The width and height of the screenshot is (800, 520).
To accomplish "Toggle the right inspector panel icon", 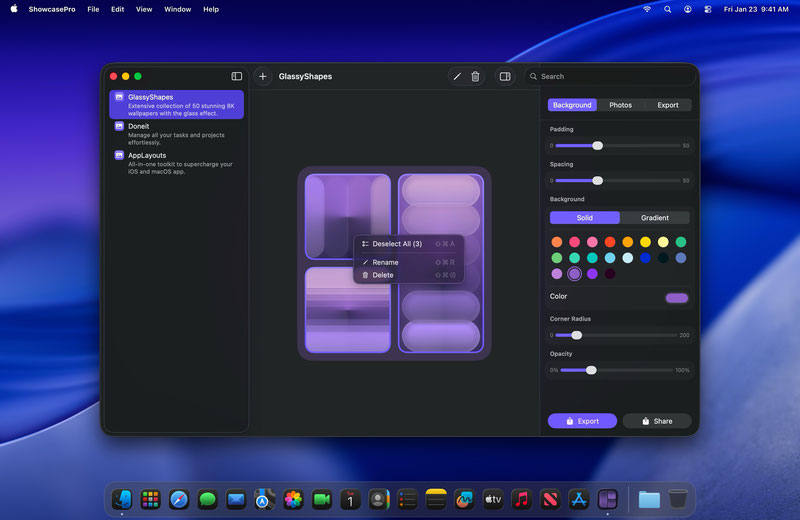I will coord(505,76).
